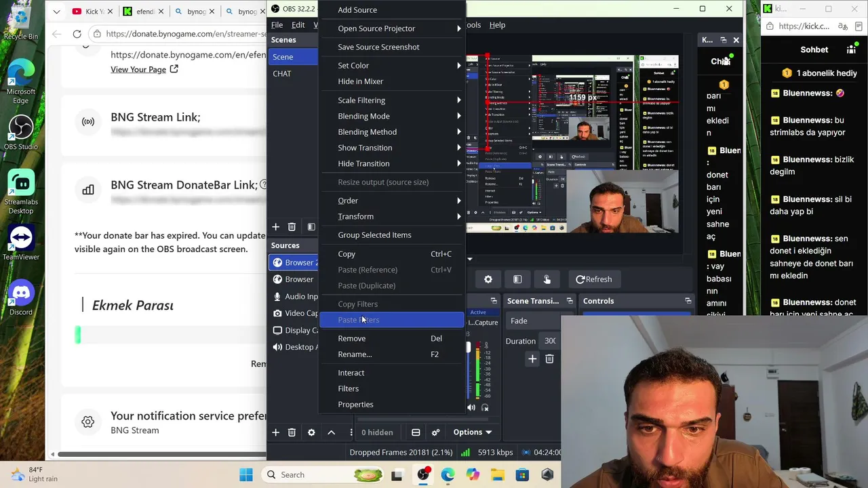Open the external link icon beside View Your Page
The height and width of the screenshot is (488, 868).
(174, 69)
